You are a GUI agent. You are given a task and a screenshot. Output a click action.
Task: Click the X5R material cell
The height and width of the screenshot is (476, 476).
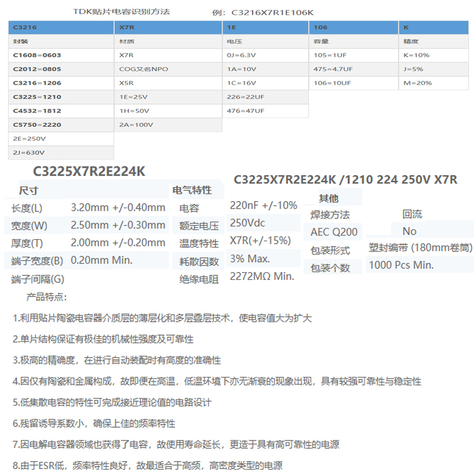coord(168,83)
